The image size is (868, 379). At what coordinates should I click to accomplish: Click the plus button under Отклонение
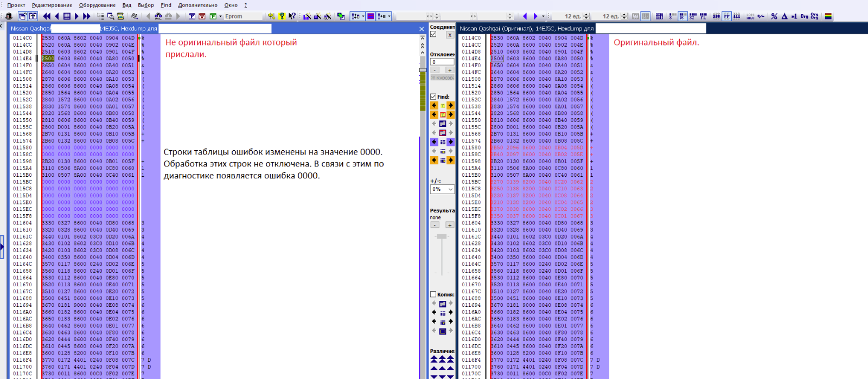pyautogui.click(x=449, y=70)
